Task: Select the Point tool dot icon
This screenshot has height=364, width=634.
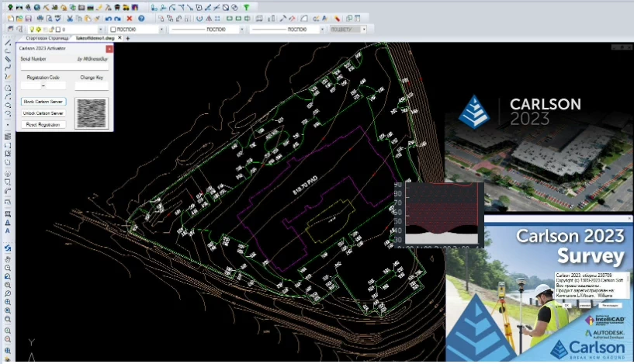Action: click(x=8, y=125)
